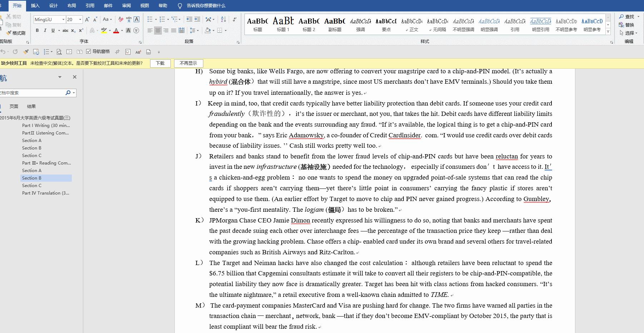
Task: Click the 替换 (Replace) button
Action: [x=626, y=25]
